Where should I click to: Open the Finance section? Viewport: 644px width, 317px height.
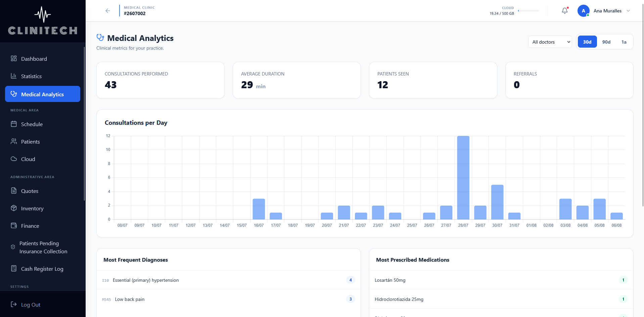click(x=43, y=226)
